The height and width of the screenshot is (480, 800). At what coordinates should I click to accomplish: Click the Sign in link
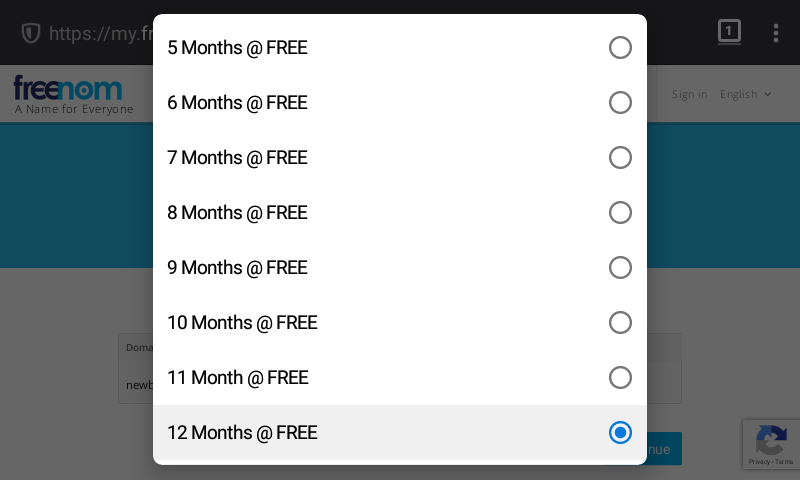(x=689, y=94)
